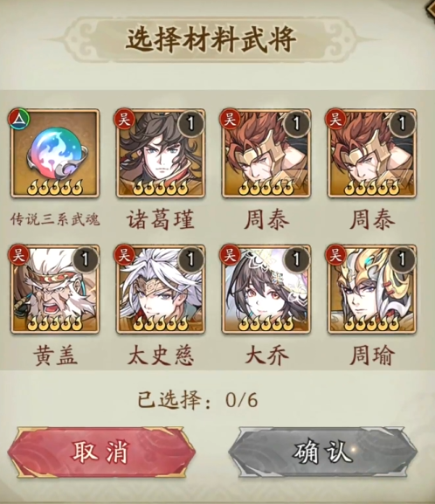Click the 吴 faction badge on 黄盖
The image size is (435, 504).
click(x=18, y=255)
